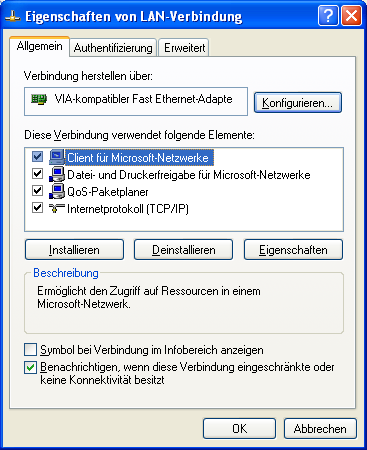
Task: Uncheck Benachrichtigen bei eingeschränkter Konnektivität option
Action: tap(30, 368)
